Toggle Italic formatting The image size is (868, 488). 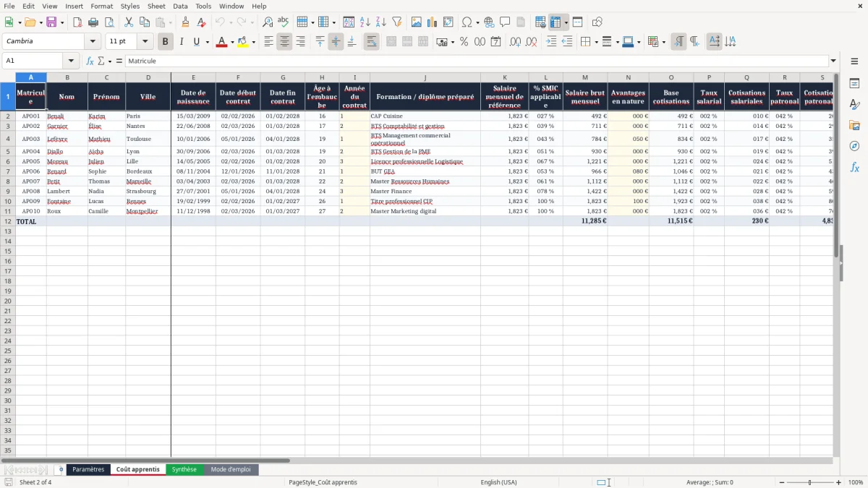tap(181, 42)
